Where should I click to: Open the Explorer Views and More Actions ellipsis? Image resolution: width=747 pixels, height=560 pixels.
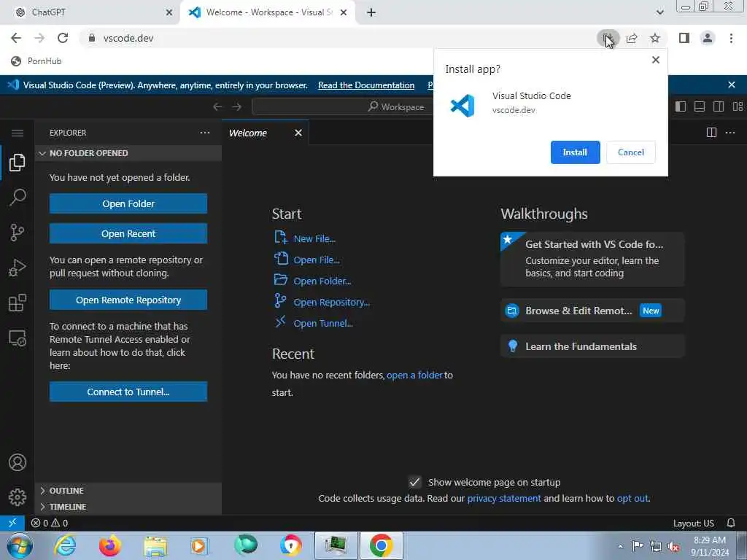(205, 133)
